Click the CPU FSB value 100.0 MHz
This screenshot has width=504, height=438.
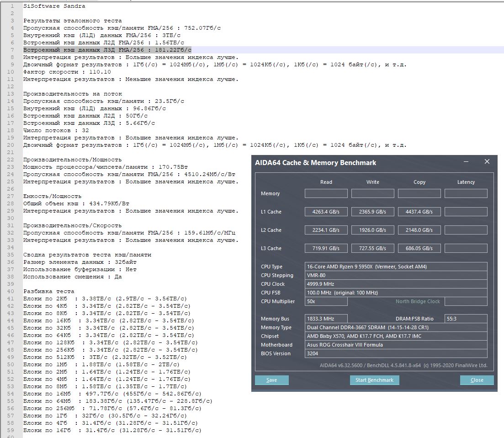[x=396, y=293]
